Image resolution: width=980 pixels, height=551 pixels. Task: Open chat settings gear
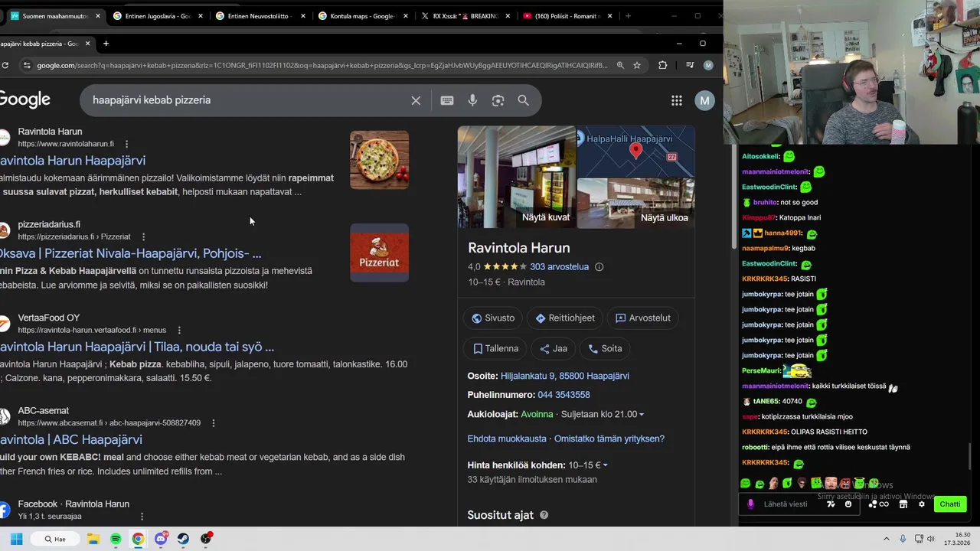click(922, 504)
